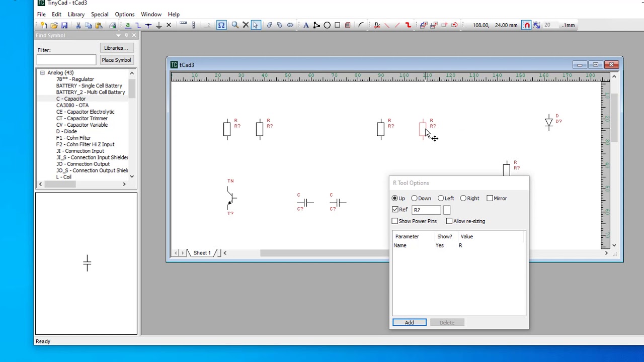Click the Copy icon in toolbar
Viewport: 644px width, 362px height.
88,25
